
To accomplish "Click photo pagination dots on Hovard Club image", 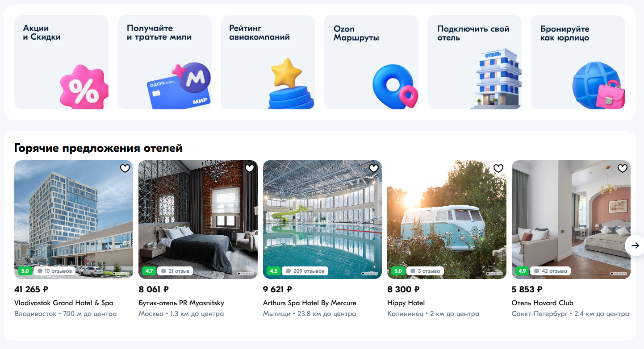I will click(x=619, y=274).
